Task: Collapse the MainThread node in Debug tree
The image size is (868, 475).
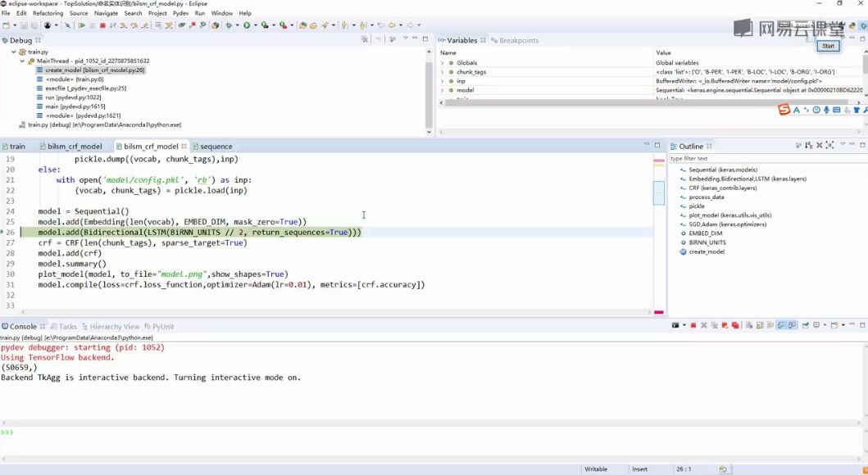Action: [23, 61]
